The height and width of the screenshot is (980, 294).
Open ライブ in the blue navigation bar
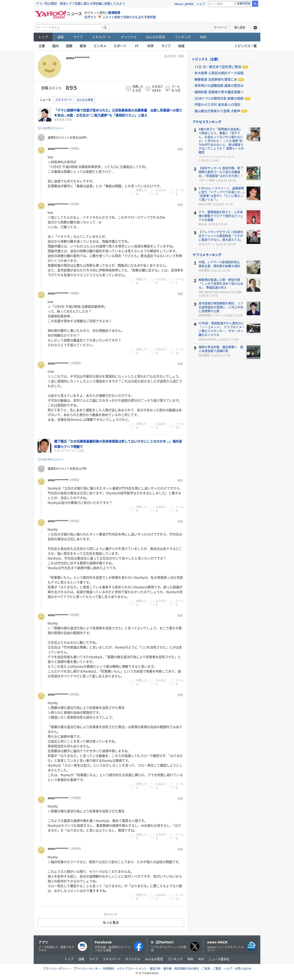point(78,37)
